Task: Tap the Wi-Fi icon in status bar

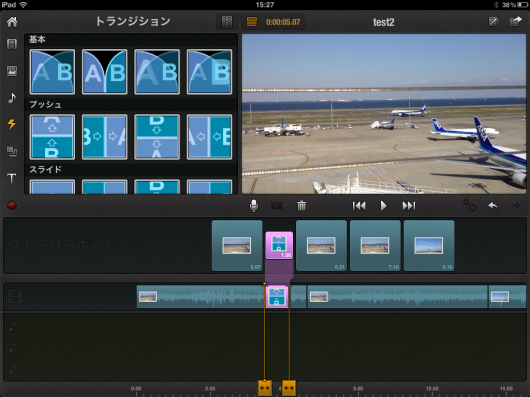Action: pyautogui.click(x=23, y=5)
